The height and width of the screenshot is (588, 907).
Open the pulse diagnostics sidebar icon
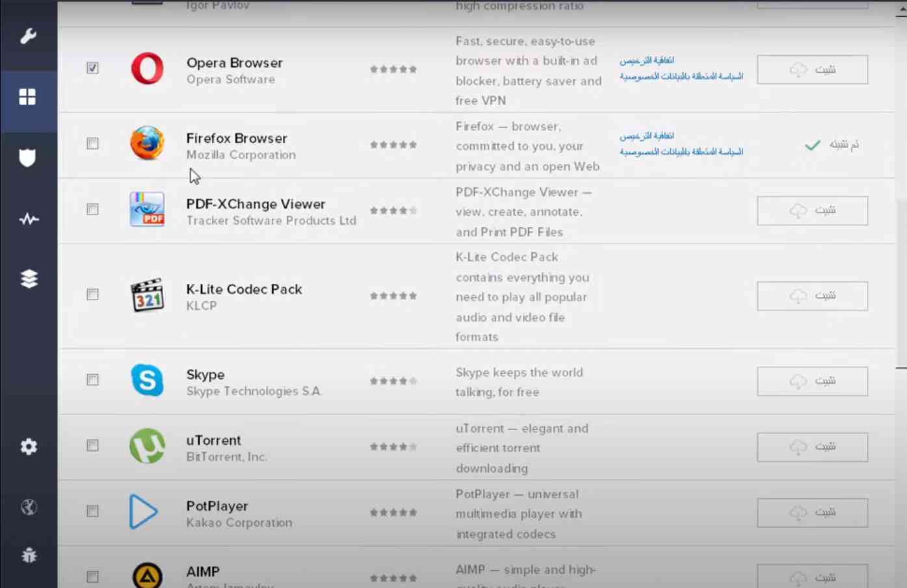(x=29, y=219)
